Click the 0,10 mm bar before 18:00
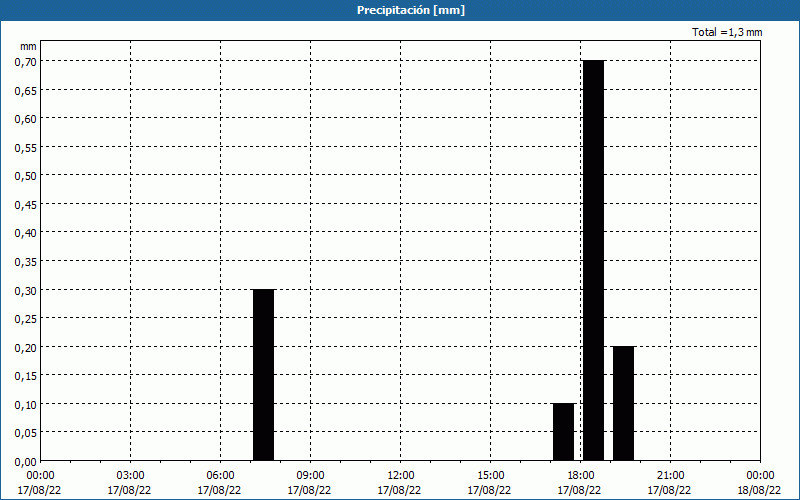This screenshot has width=800, height=500. point(564,432)
